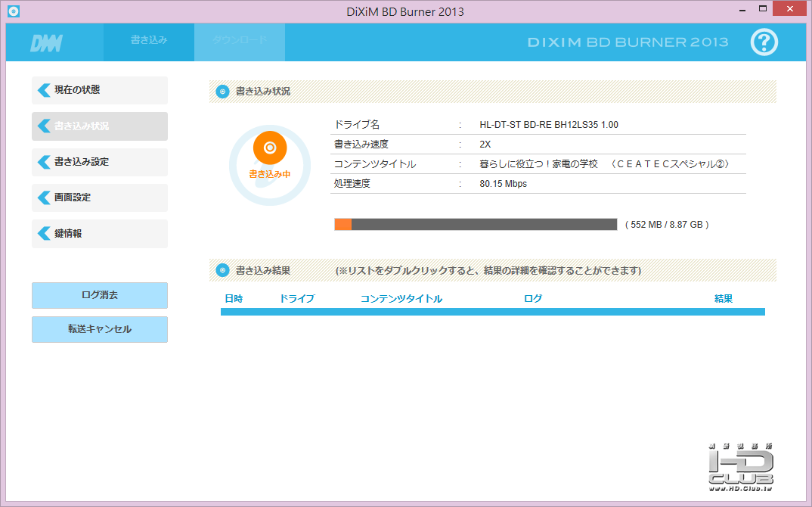Switch to the 書き込み tab

[149, 42]
